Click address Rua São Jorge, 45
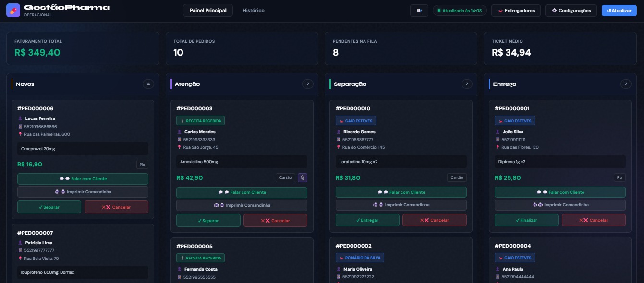 pyautogui.click(x=201, y=147)
